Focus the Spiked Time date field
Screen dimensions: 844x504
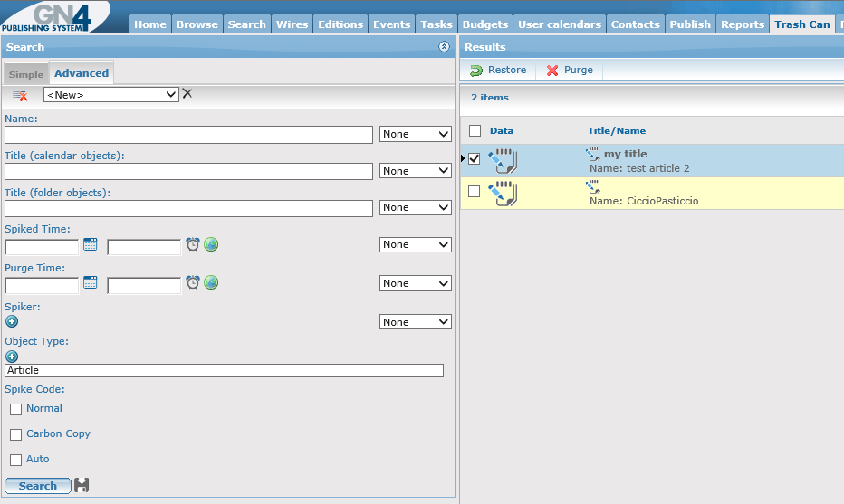tap(42, 247)
